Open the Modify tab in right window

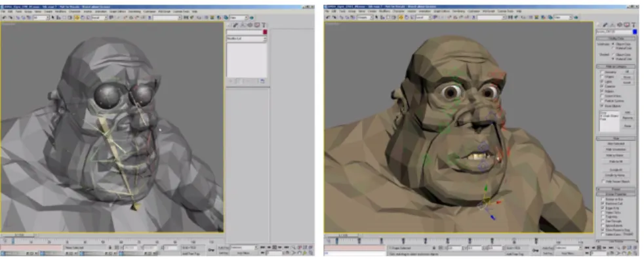coord(605,25)
